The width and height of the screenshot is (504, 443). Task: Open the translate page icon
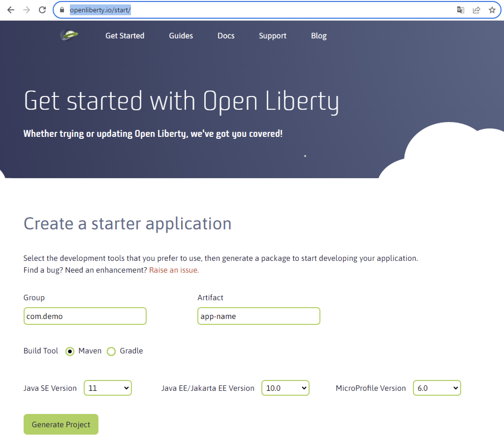[x=461, y=10]
